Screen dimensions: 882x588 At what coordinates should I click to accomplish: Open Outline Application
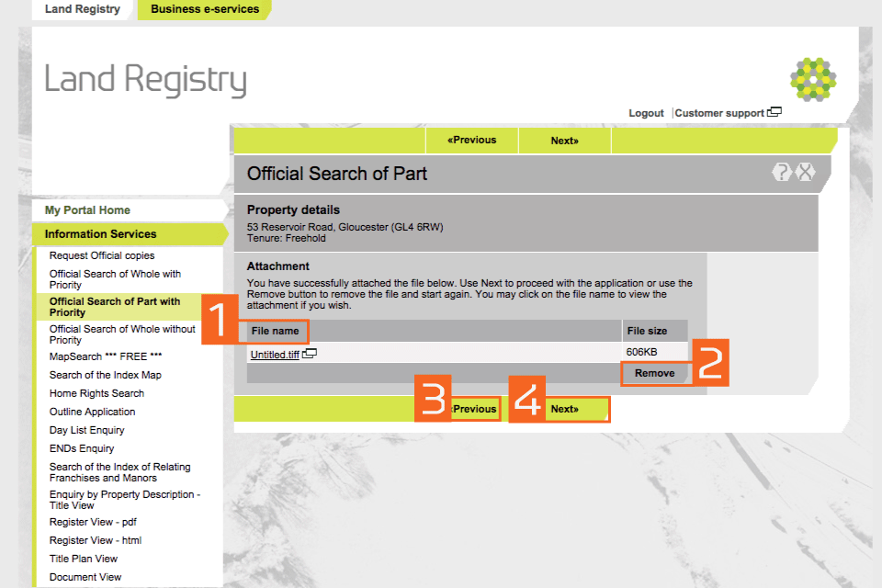point(92,412)
